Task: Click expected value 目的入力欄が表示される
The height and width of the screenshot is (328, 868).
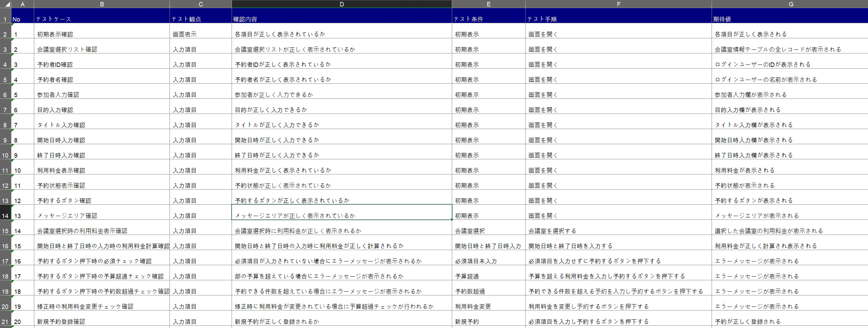Action: pyautogui.click(x=790, y=107)
